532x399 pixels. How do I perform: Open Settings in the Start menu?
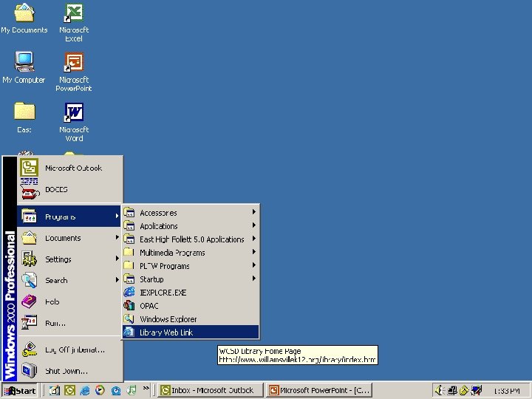[69, 259]
